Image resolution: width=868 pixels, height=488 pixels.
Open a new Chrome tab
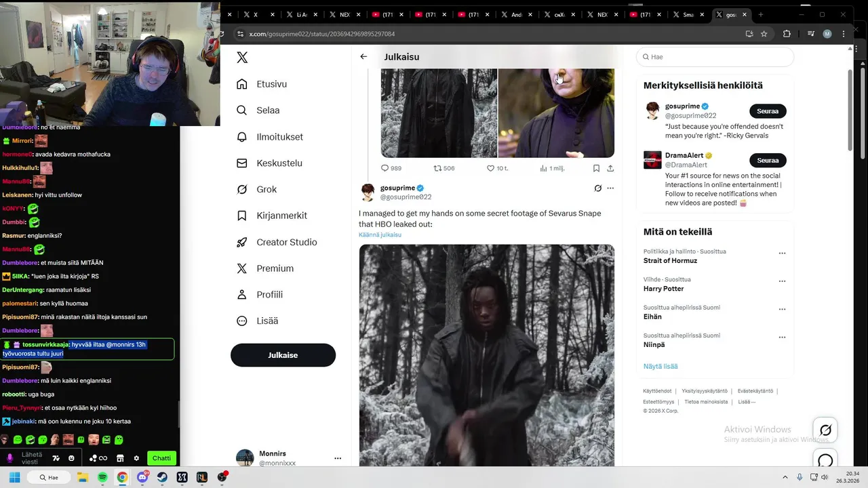click(x=760, y=14)
